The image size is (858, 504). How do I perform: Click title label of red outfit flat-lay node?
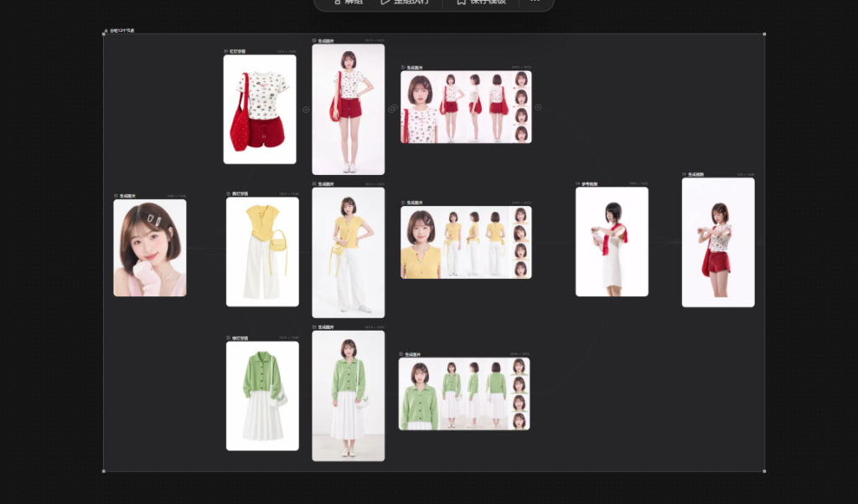237,51
